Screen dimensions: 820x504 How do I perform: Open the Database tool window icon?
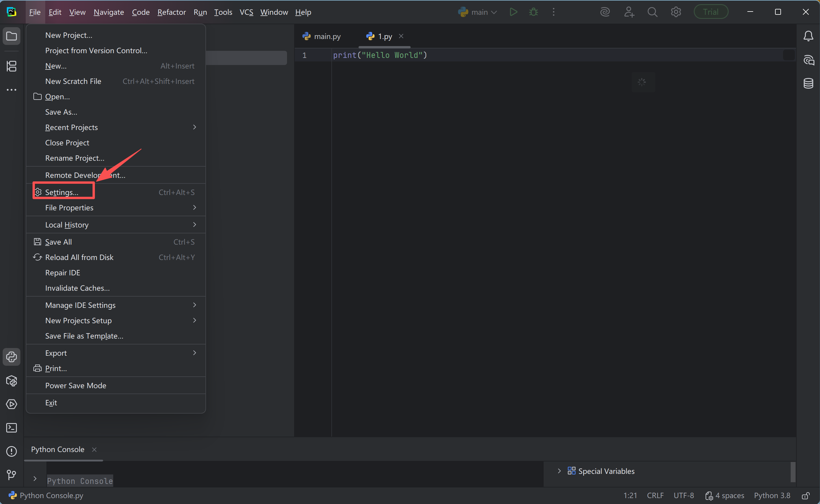tap(808, 83)
